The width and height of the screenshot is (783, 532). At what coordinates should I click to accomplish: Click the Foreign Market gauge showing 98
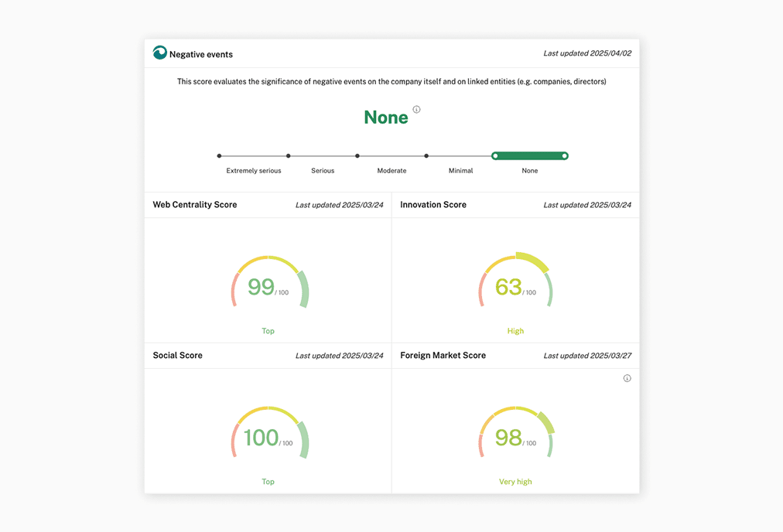click(515, 435)
